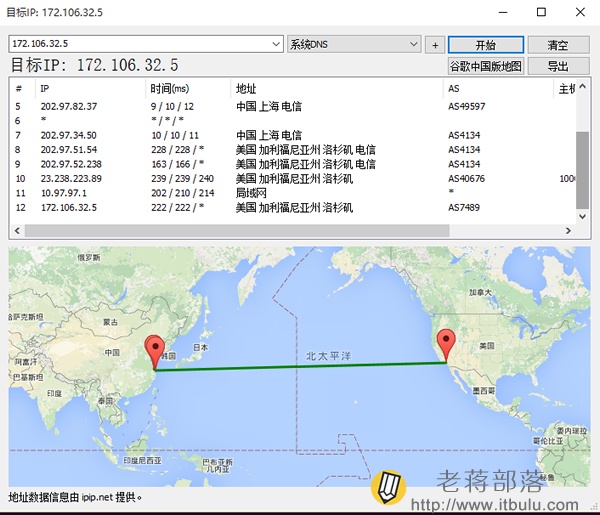Click the 俄罗斯 label on map
Image resolution: width=600 pixels, height=515 pixels.
coord(88,258)
